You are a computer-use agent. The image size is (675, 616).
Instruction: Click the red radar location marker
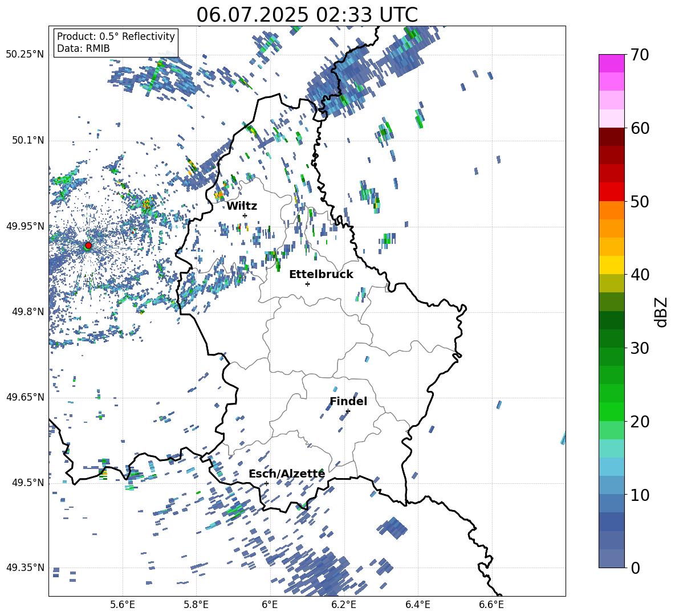click(88, 246)
